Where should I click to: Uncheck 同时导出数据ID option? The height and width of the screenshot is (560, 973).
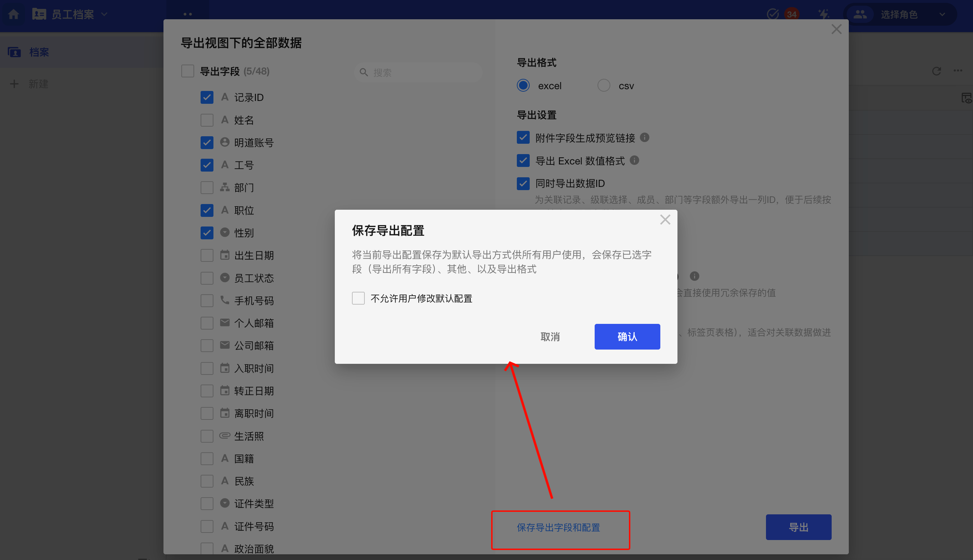(x=523, y=183)
